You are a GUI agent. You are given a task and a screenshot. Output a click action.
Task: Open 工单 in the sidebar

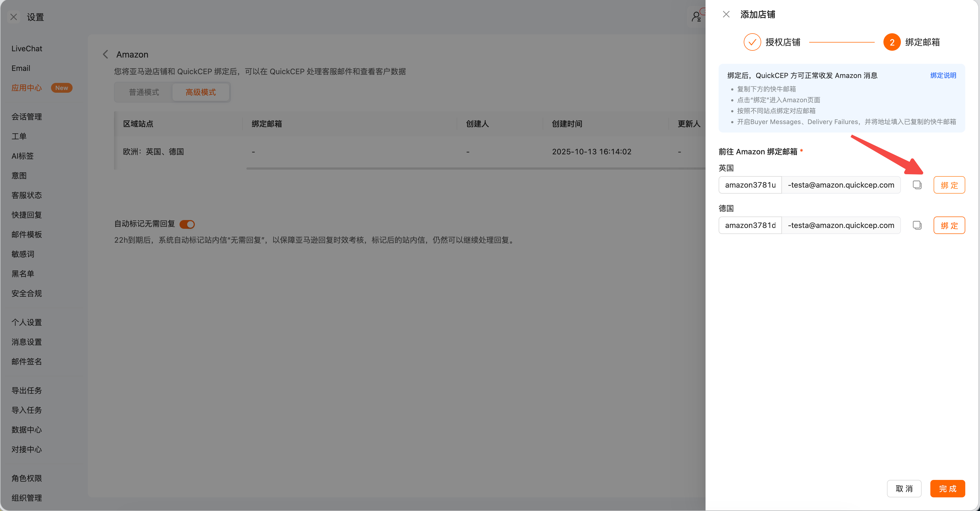(19, 137)
